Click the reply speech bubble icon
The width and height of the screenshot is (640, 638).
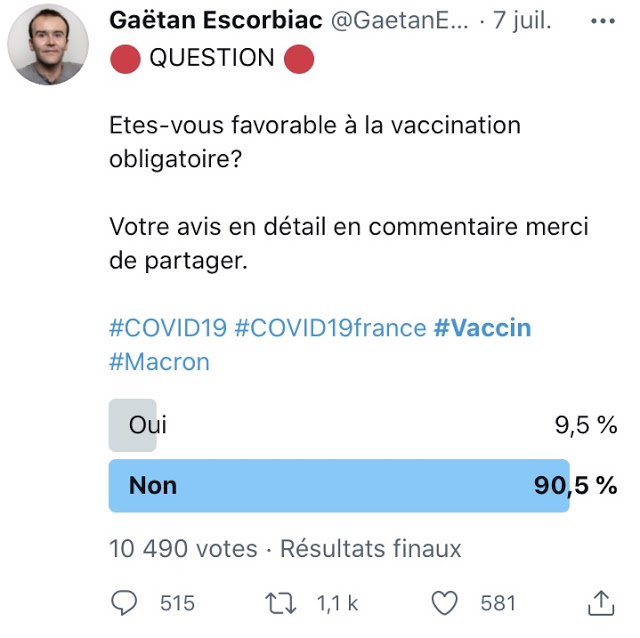coord(124,602)
